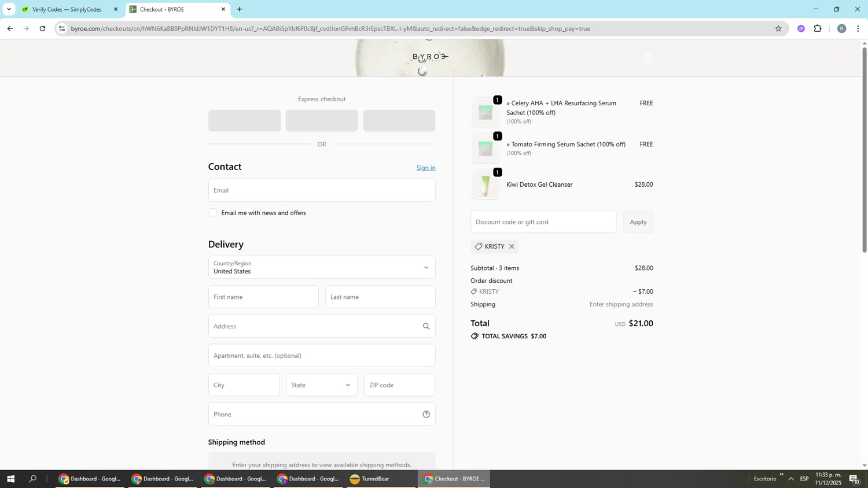Open the State dropdown
This screenshot has height=488, width=868.
(x=322, y=385)
